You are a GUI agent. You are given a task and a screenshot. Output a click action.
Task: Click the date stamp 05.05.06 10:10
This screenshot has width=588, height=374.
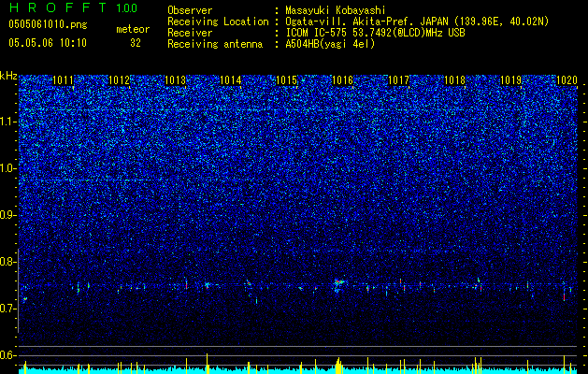[x=48, y=43]
